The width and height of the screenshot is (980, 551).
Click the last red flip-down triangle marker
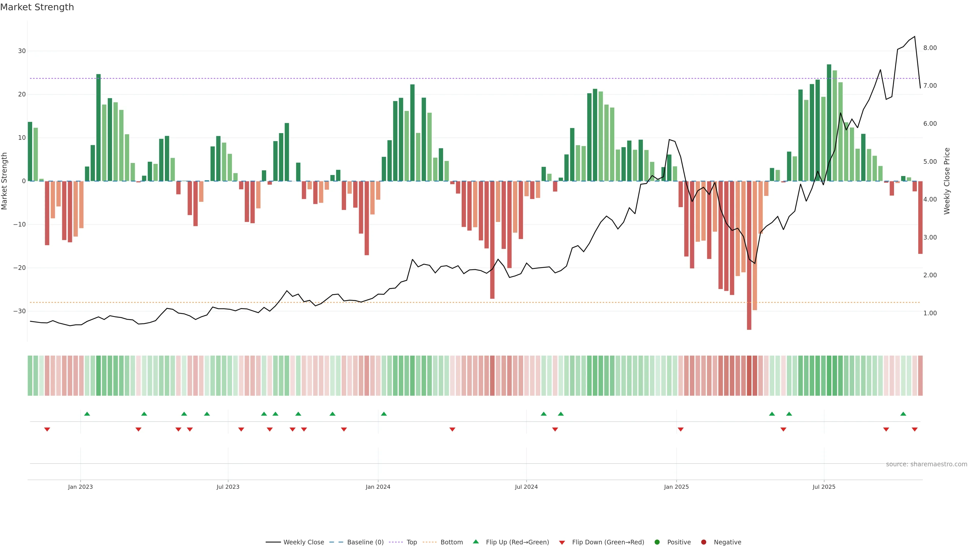(915, 429)
